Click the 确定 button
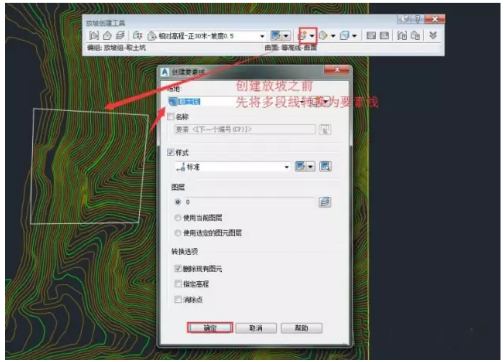The height and width of the screenshot is (362, 504). point(210,328)
